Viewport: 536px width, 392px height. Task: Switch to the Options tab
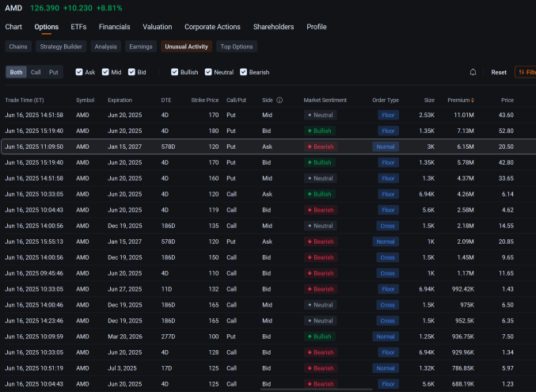[x=47, y=27]
